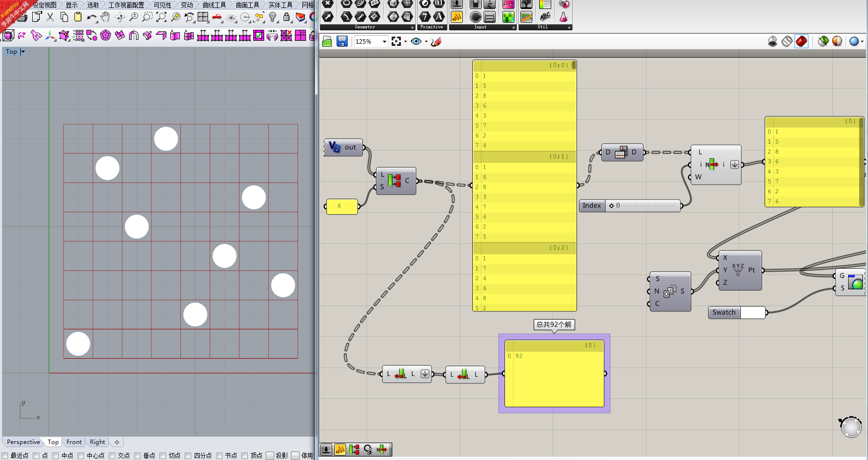868x460 pixels.
Task: Click the number 7 Primitive icon
Action: point(425,17)
